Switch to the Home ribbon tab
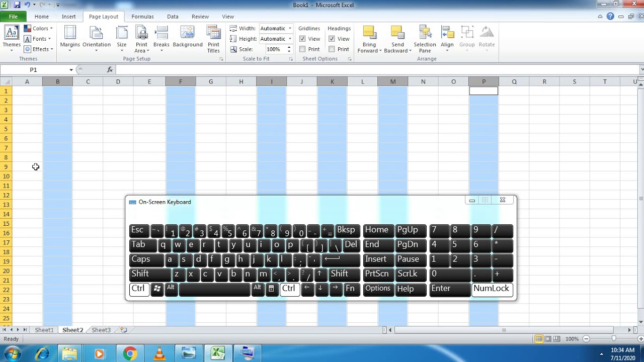The height and width of the screenshot is (362, 644). (x=42, y=17)
